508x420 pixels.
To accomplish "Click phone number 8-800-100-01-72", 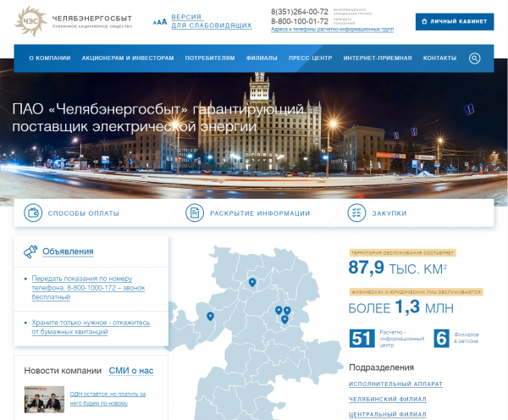I will click(300, 21).
